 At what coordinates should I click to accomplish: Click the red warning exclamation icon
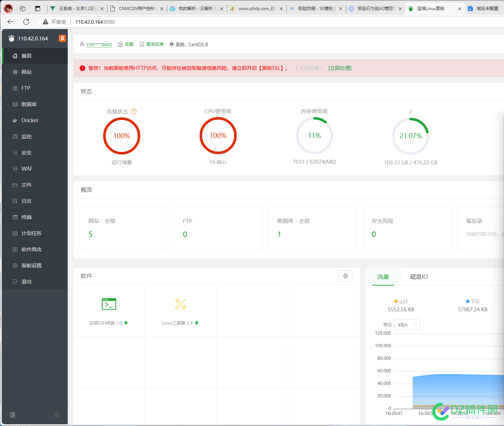pyautogui.click(x=82, y=68)
